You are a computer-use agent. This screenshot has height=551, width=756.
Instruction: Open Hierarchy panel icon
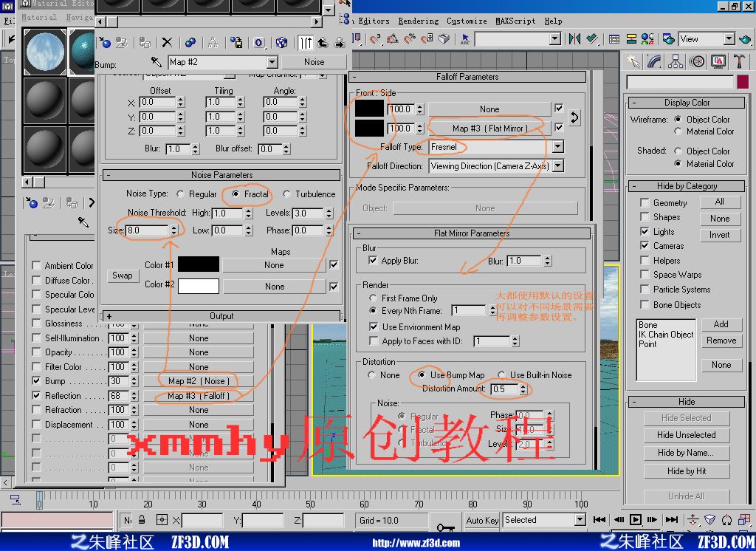(x=676, y=61)
